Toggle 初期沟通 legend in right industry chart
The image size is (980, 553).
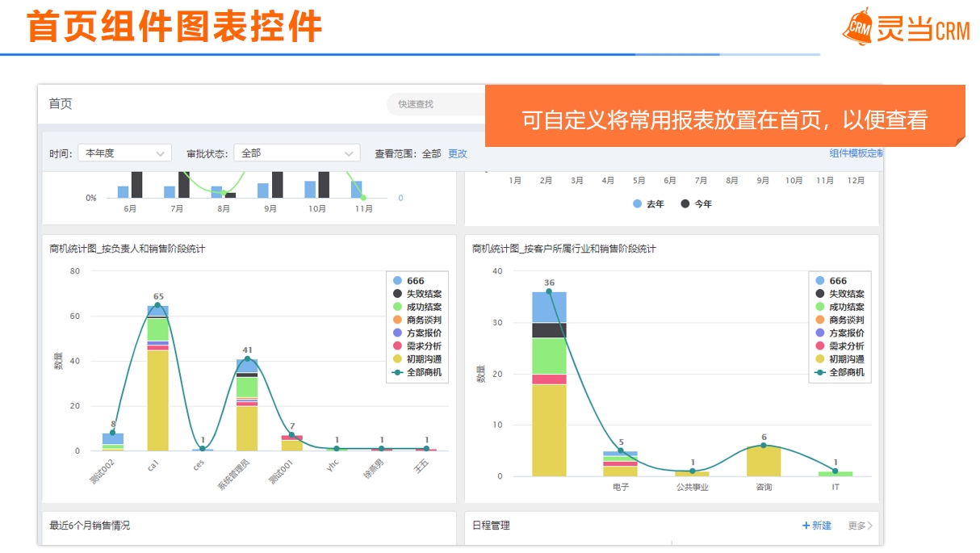point(840,358)
